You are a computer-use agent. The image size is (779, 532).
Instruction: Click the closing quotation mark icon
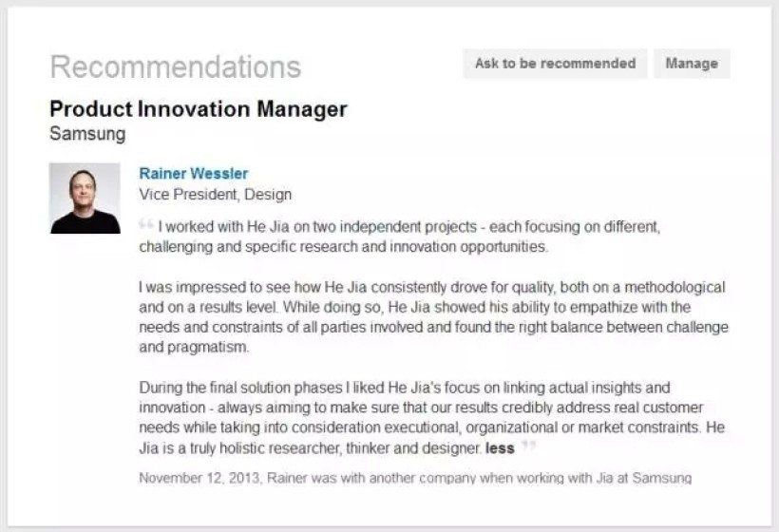coord(528,446)
